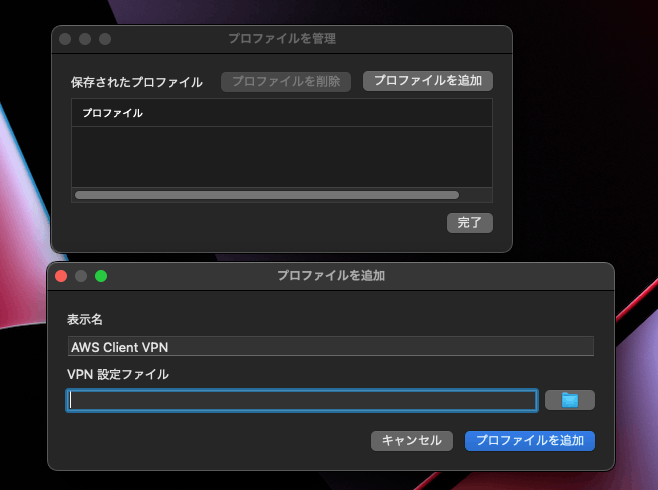Focus the VPN 設定ファイル path input field

click(x=302, y=400)
